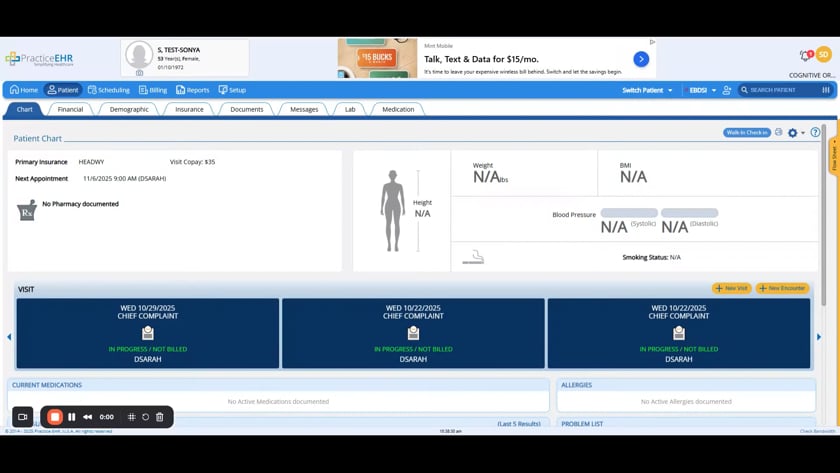Click the print icon in Patient Chart
This screenshot has width=840, height=473.
(x=778, y=132)
